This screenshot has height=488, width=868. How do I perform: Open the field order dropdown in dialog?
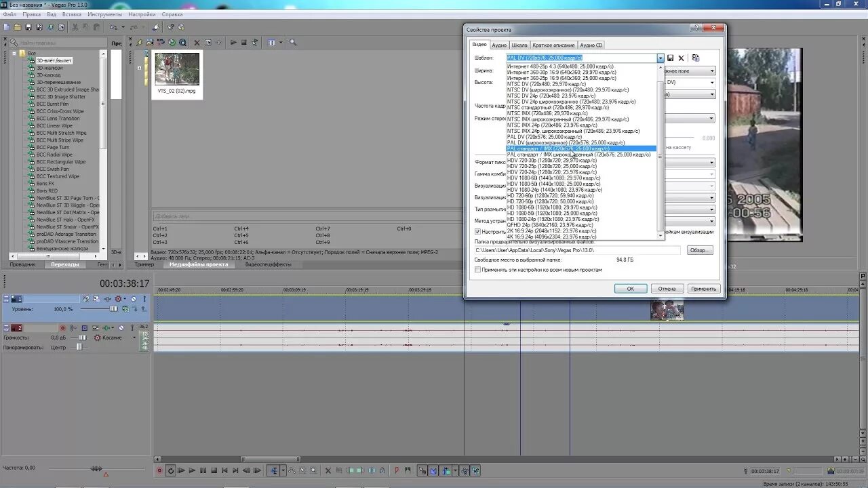pos(712,70)
